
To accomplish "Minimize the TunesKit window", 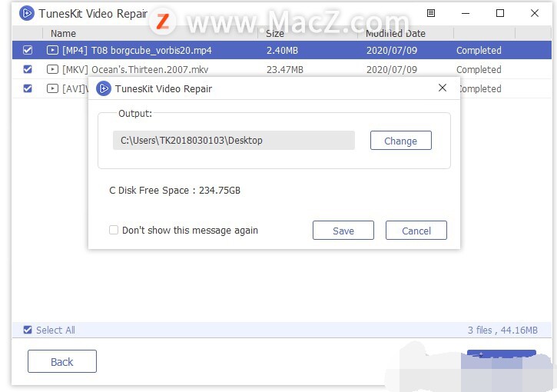I will pyautogui.click(x=466, y=14).
